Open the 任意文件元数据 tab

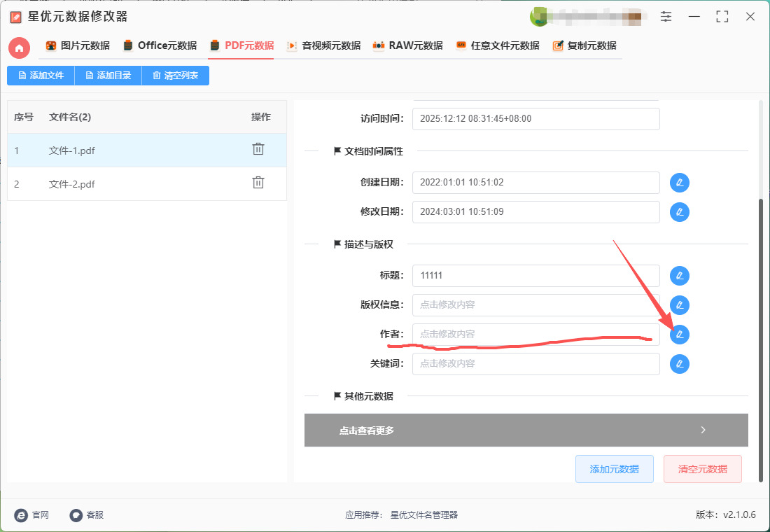498,45
